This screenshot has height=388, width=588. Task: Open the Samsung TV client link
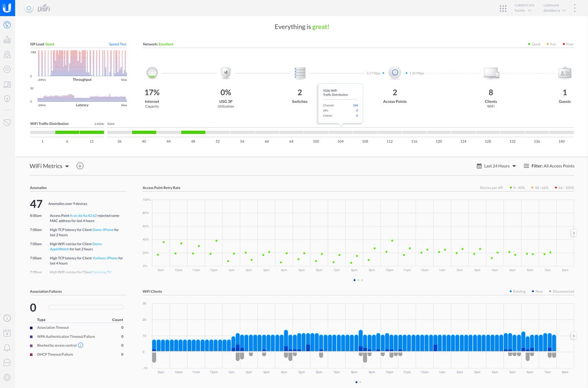[102, 272]
